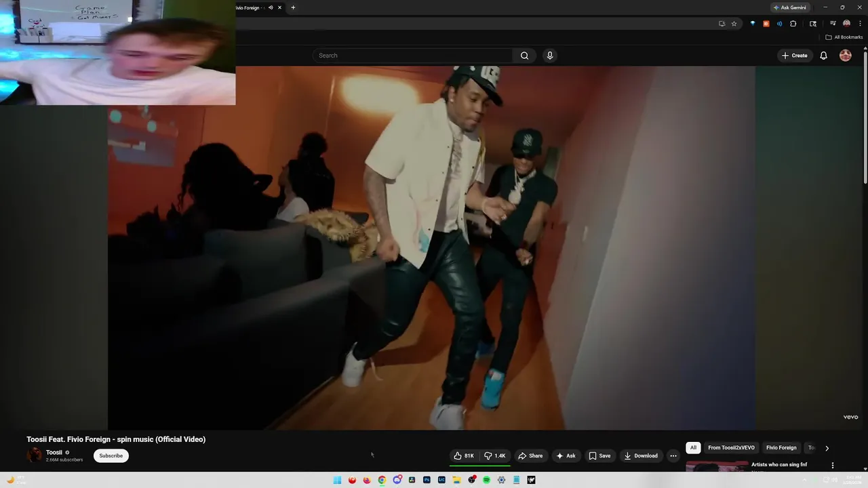
Task: Click the install app icon in address bar
Action: tap(722, 24)
